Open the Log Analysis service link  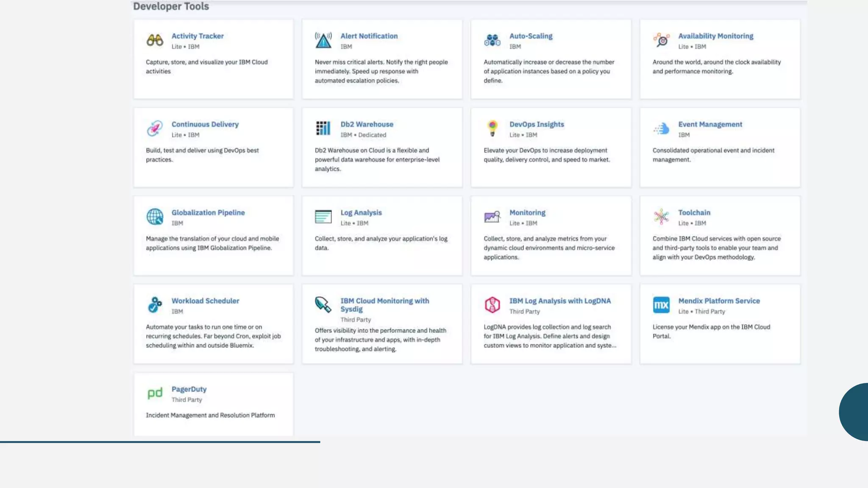pos(361,213)
